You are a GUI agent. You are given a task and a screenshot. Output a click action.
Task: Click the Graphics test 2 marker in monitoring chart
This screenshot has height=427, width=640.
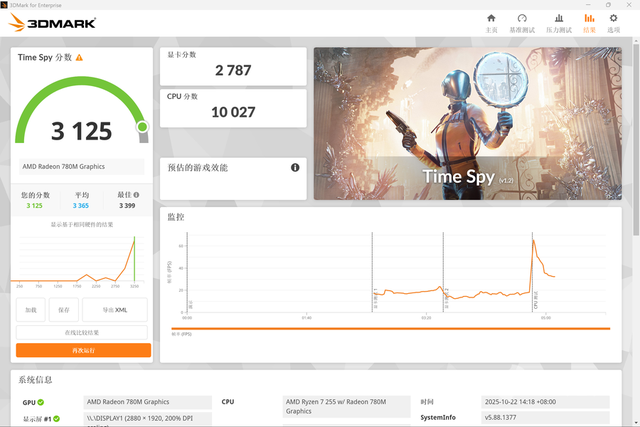(x=443, y=272)
